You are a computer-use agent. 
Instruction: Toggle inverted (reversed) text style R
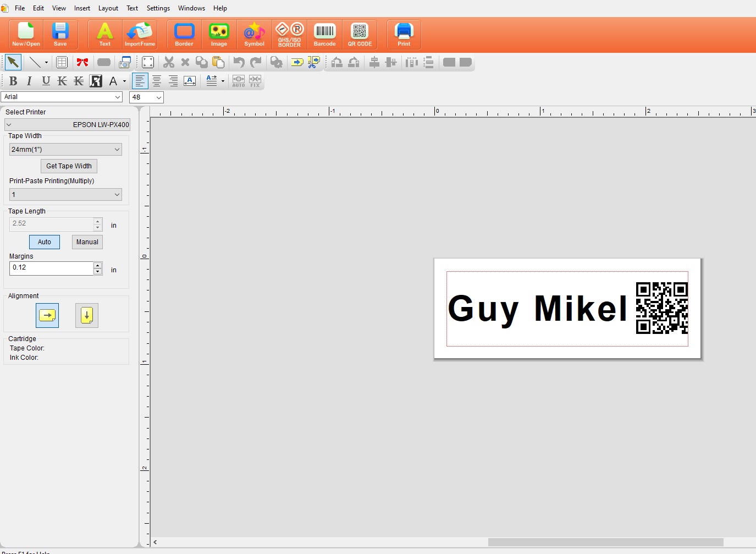[x=96, y=81]
